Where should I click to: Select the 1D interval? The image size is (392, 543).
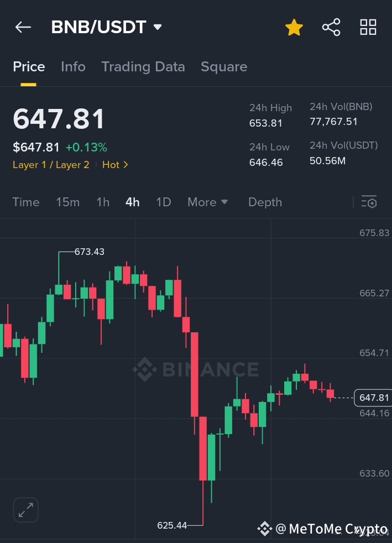click(164, 202)
